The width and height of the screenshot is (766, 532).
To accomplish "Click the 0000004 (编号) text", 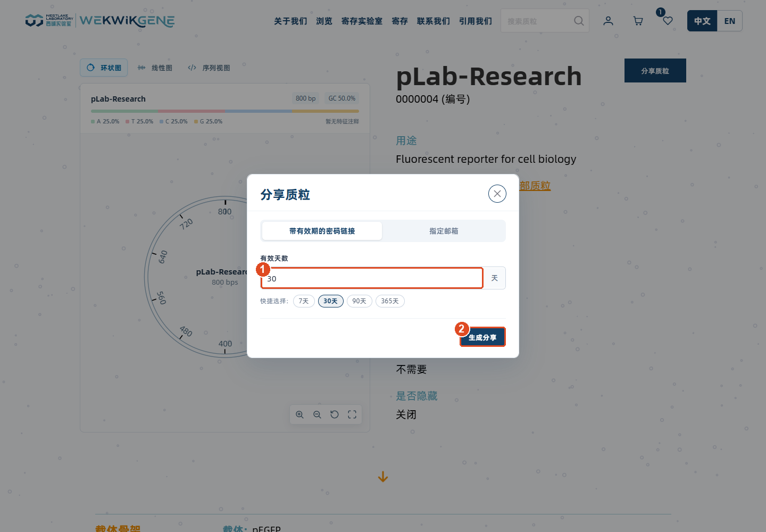I will point(433,99).
